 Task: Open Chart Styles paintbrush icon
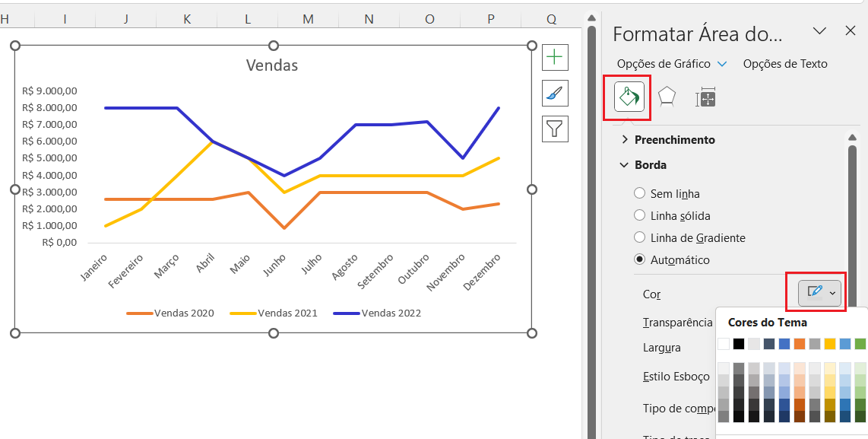tap(555, 93)
